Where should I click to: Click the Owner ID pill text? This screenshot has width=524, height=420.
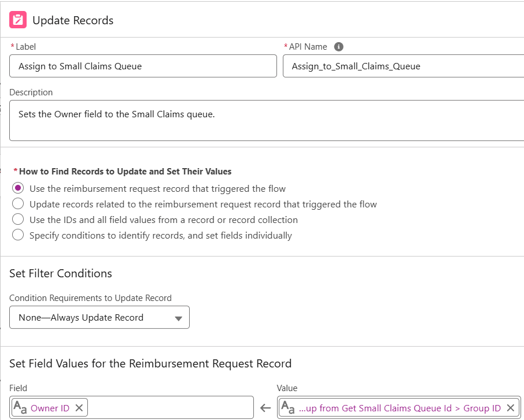(x=50, y=408)
